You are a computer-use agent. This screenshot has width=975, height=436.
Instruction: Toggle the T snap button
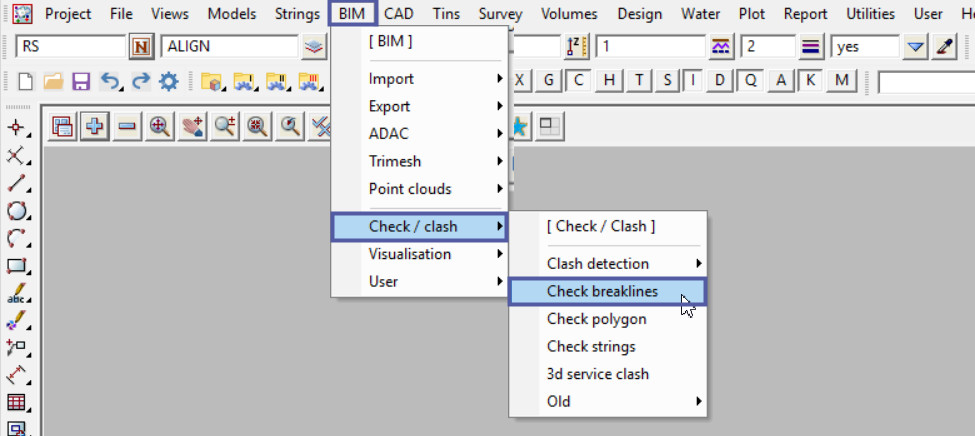tap(639, 80)
